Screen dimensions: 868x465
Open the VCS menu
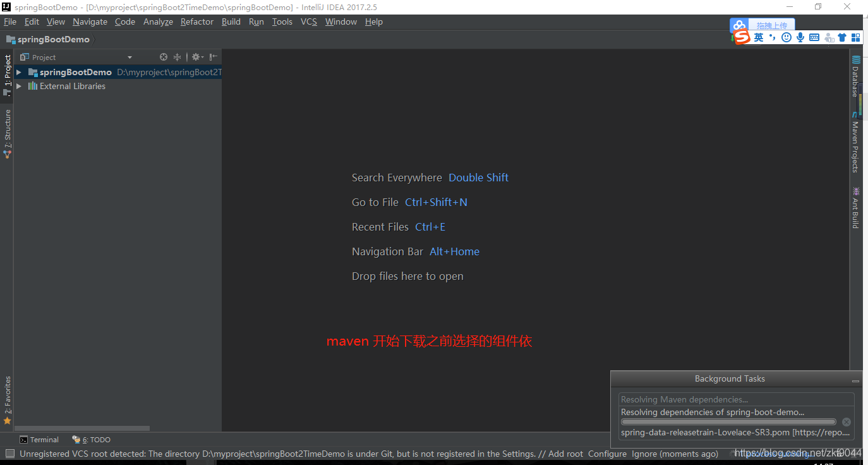[x=309, y=21]
